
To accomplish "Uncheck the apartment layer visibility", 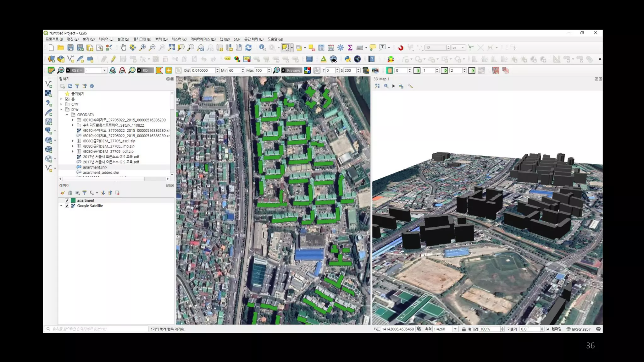I will point(67,200).
